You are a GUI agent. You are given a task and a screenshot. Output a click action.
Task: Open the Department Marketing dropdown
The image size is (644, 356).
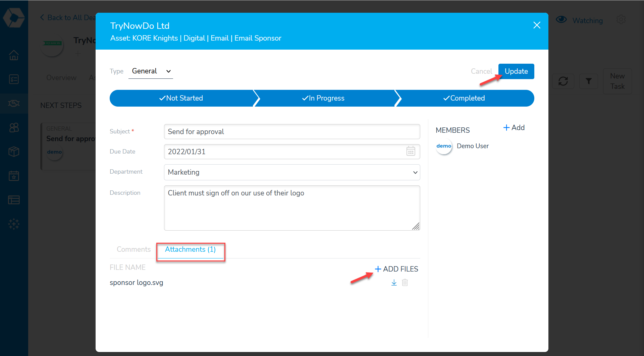tap(292, 172)
